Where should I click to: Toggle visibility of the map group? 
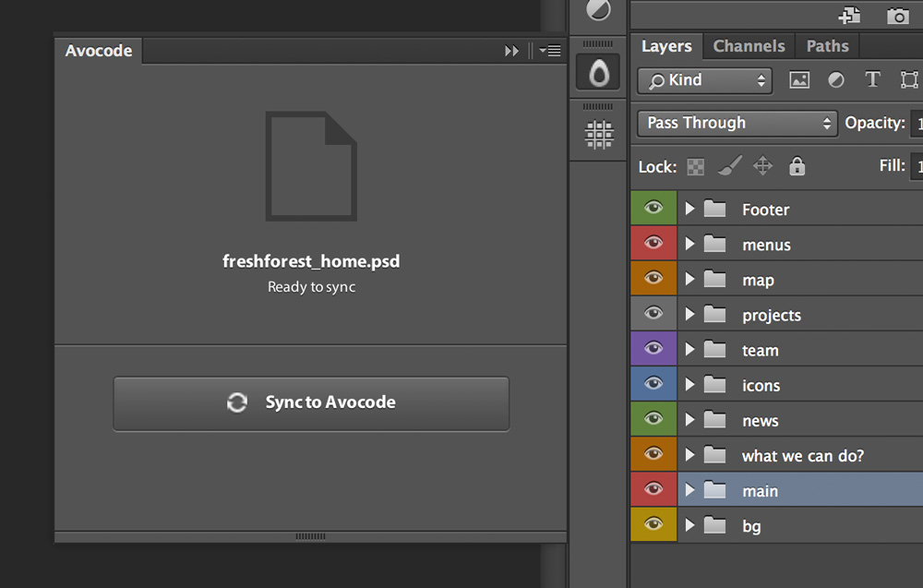point(653,278)
